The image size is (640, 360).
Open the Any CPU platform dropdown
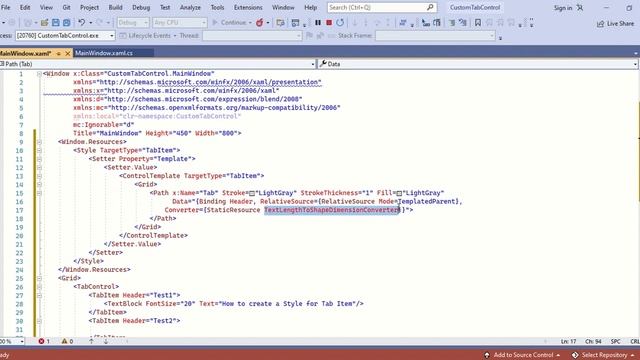(180, 23)
